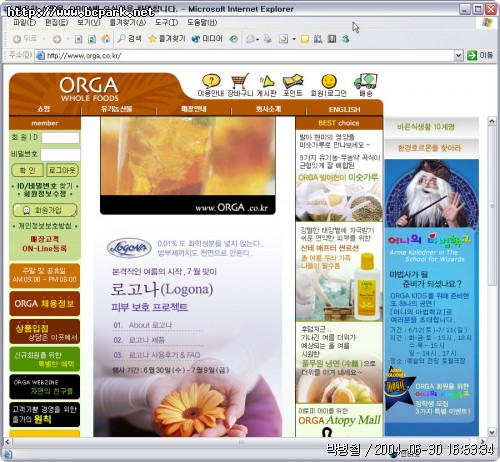Open the 보기(V) menu
This screenshot has height=462, width=500.
click(x=88, y=23)
